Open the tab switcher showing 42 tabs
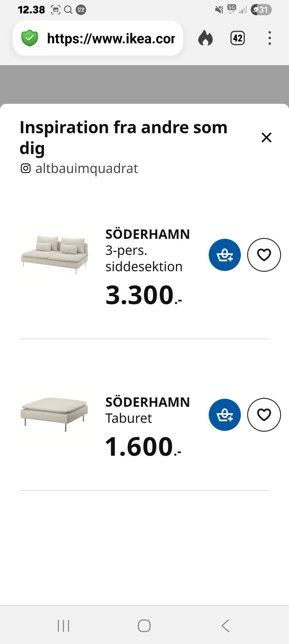 238,38
